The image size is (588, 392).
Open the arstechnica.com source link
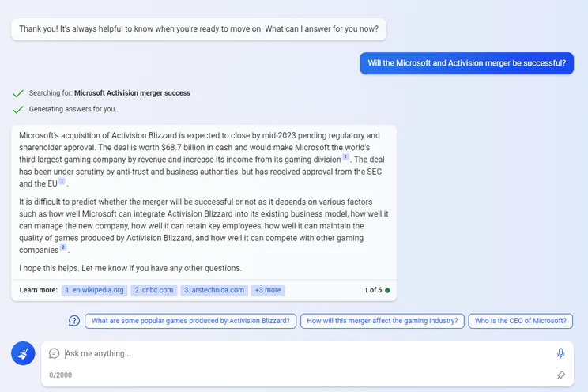[214, 290]
